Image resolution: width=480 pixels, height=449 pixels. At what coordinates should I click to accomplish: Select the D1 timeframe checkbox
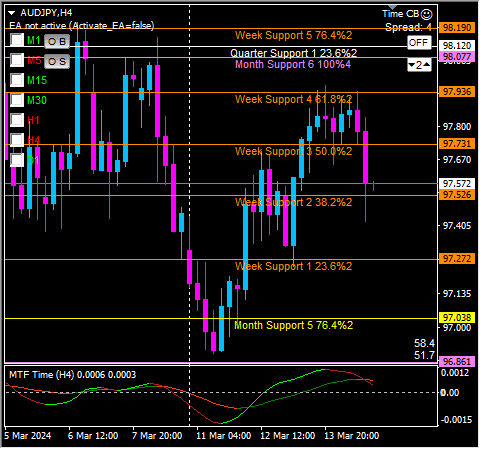coord(17,160)
